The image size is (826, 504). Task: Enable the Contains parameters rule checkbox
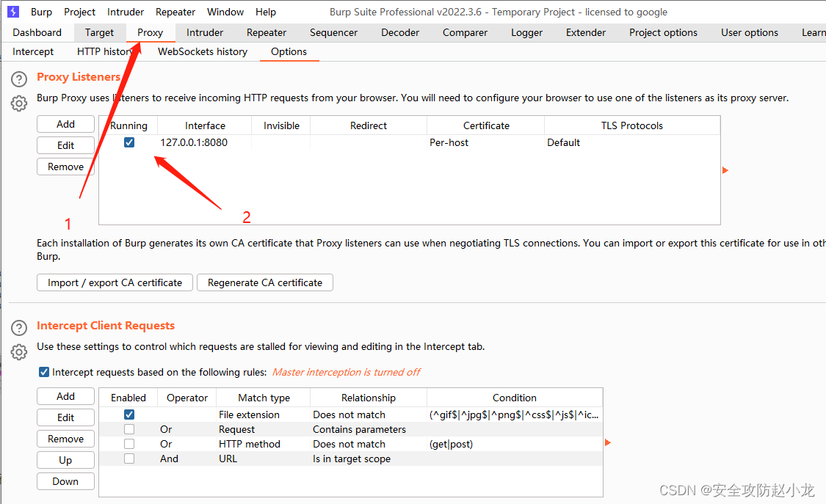click(129, 429)
